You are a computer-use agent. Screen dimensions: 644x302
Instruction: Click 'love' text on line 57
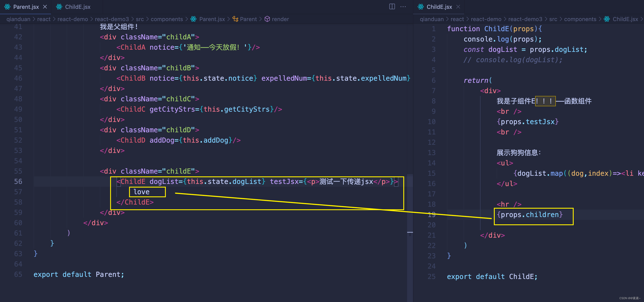click(x=142, y=192)
